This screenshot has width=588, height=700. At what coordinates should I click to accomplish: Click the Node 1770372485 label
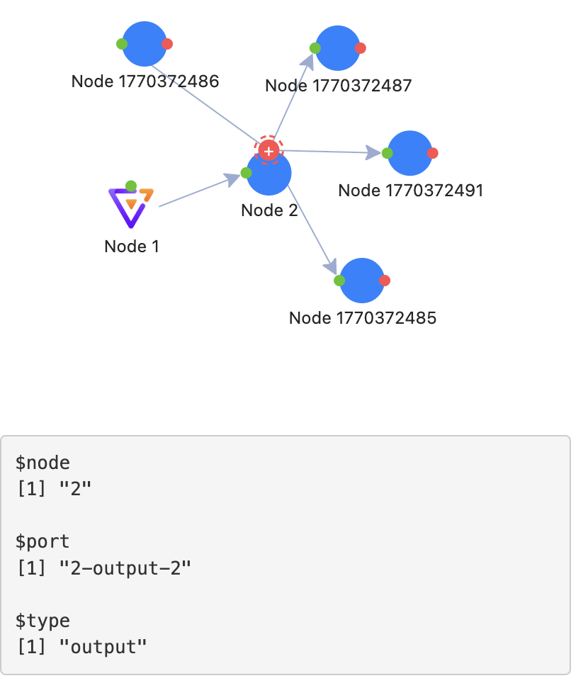pyautogui.click(x=363, y=318)
